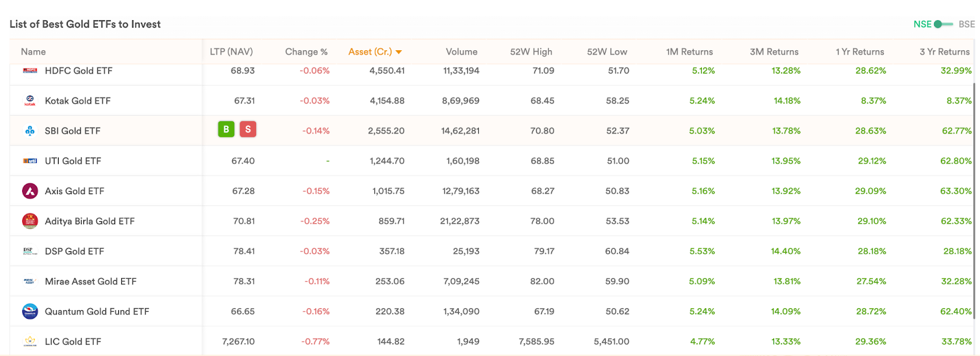Open the Kotak Gold ETF name link
This screenshot has height=356, width=980.
pyautogui.click(x=78, y=101)
